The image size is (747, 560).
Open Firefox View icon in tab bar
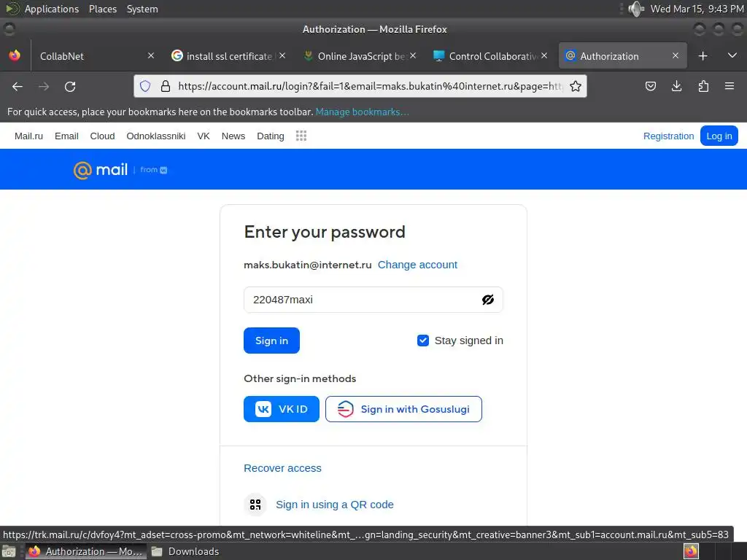click(x=15, y=55)
